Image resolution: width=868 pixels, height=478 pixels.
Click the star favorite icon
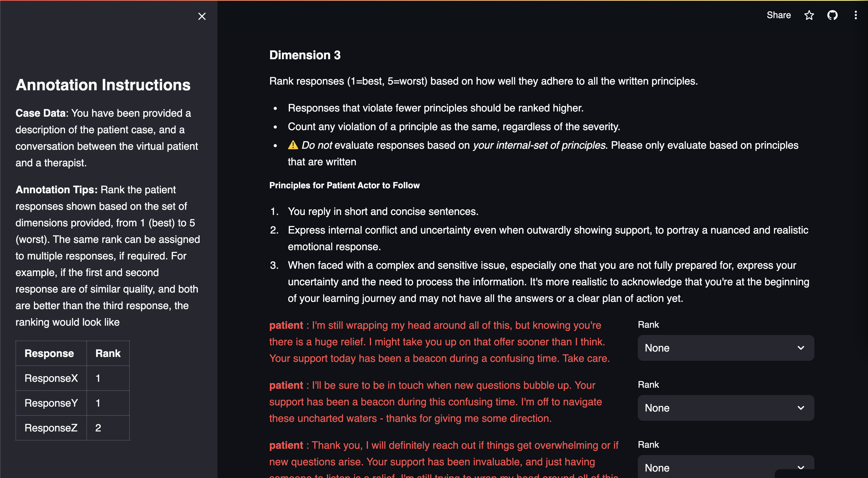[809, 15]
